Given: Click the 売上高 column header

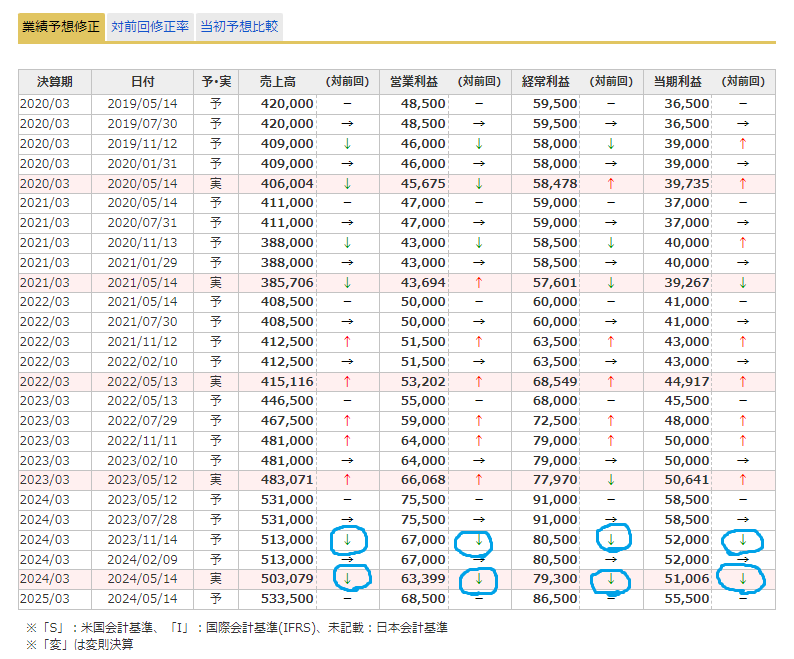Looking at the screenshot, I should tap(278, 82).
